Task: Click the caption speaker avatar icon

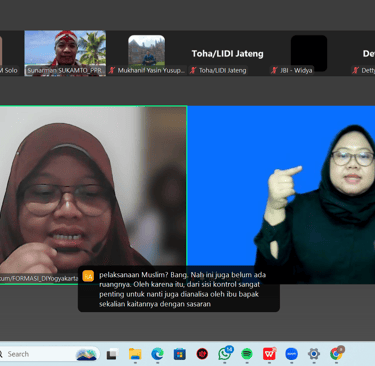Action: click(88, 276)
